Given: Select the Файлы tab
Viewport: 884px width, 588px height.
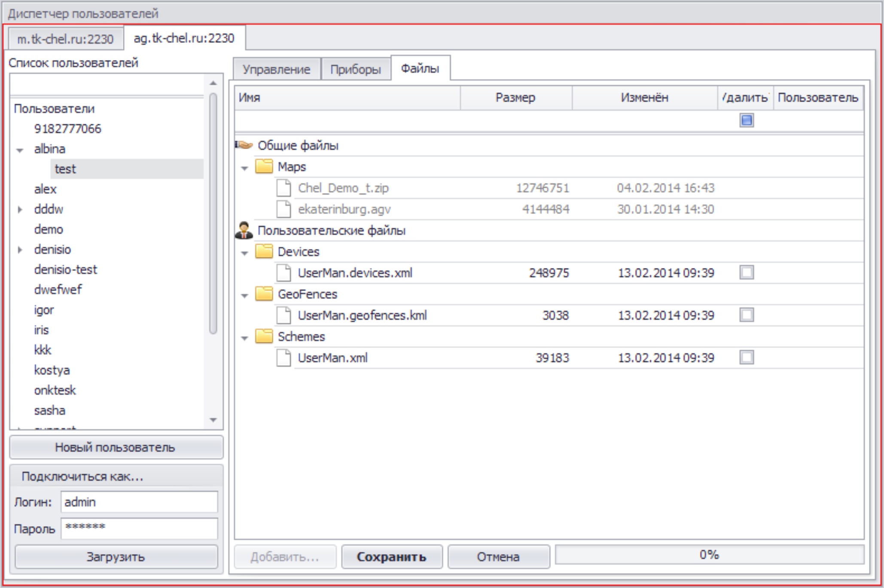Looking at the screenshot, I should [x=420, y=68].
